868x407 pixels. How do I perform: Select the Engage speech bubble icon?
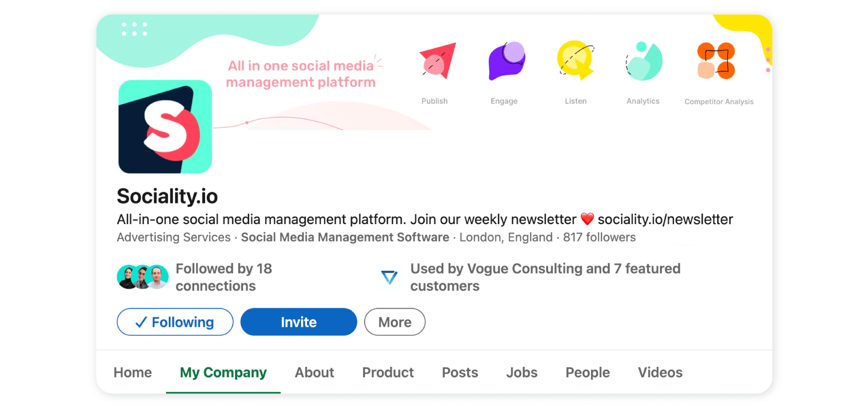coord(506,61)
